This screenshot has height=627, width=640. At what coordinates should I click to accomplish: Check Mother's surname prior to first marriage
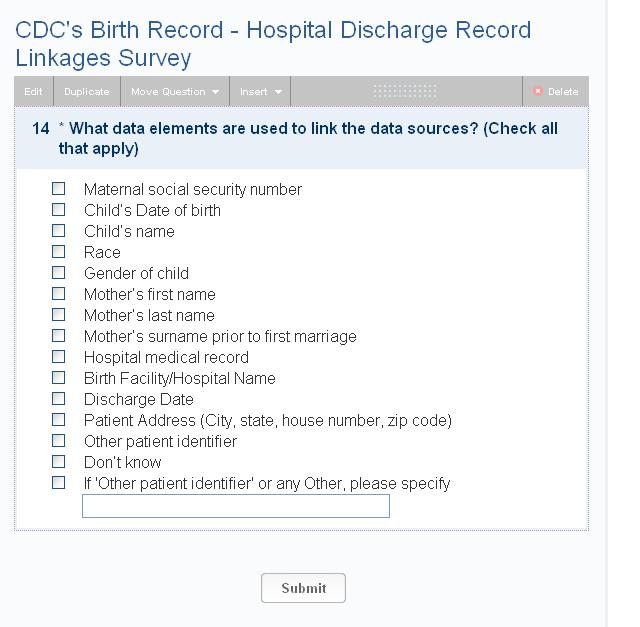point(59,336)
